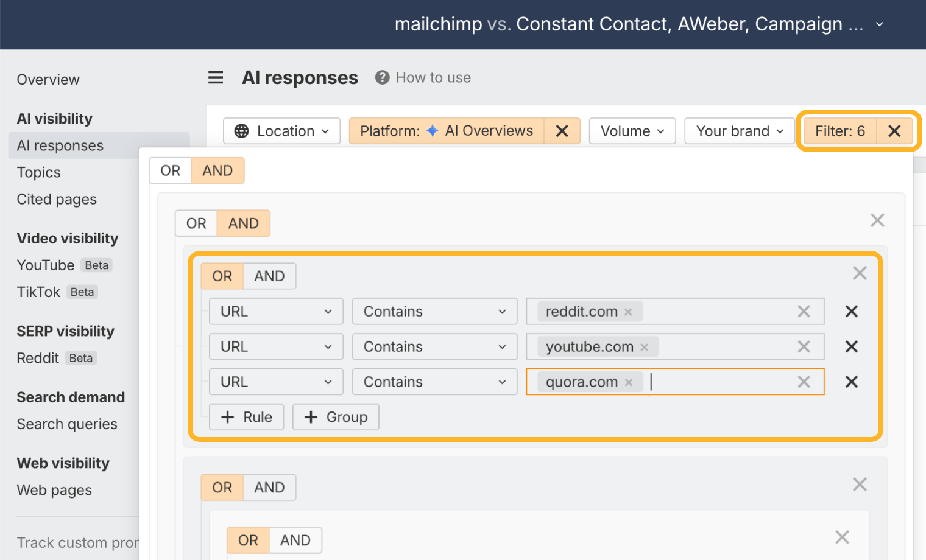Open URL field dropdown in quora.com row

(276, 382)
